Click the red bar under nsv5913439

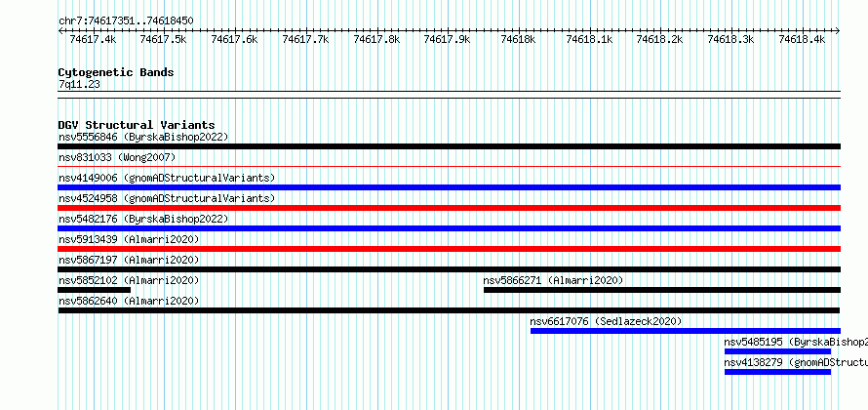pyautogui.click(x=450, y=249)
